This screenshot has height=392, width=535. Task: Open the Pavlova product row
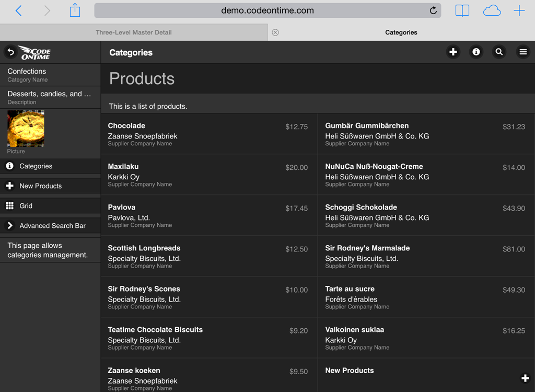[208, 215]
